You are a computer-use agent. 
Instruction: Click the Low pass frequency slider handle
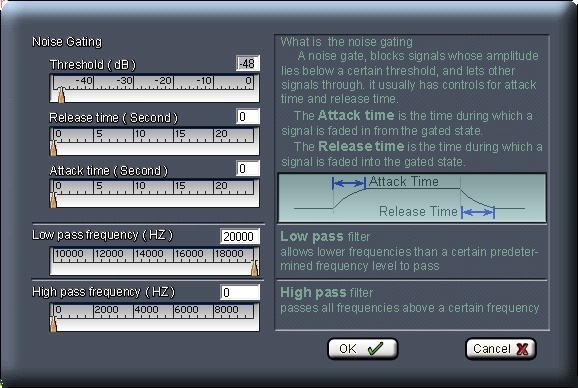(x=254, y=268)
